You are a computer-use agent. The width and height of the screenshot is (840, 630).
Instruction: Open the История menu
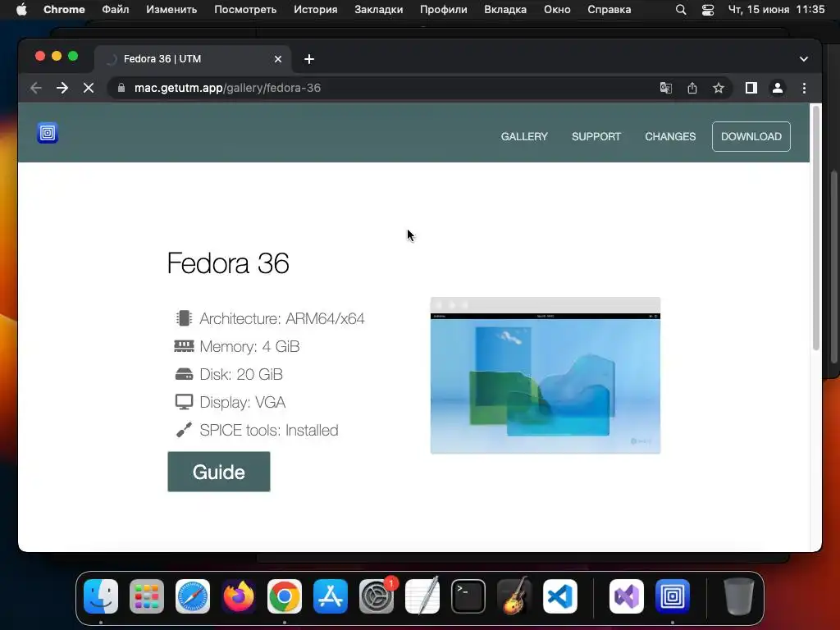[x=316, y=10]
